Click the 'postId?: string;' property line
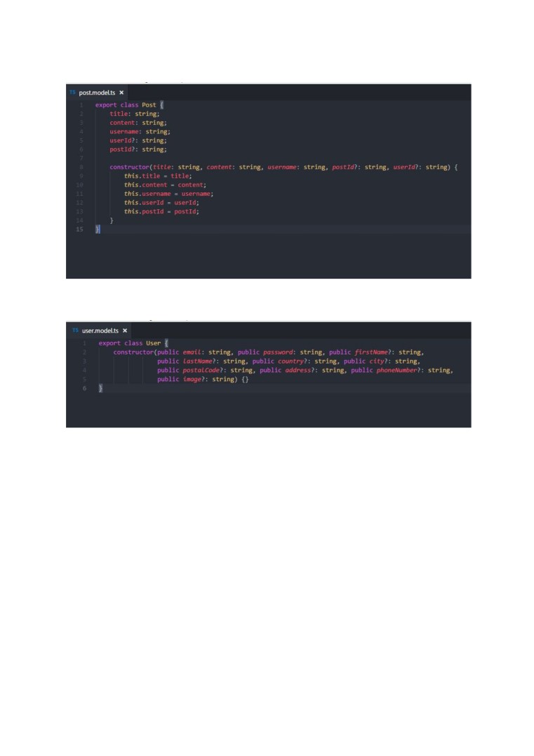The image size is (534, 756). pos(138,149)
